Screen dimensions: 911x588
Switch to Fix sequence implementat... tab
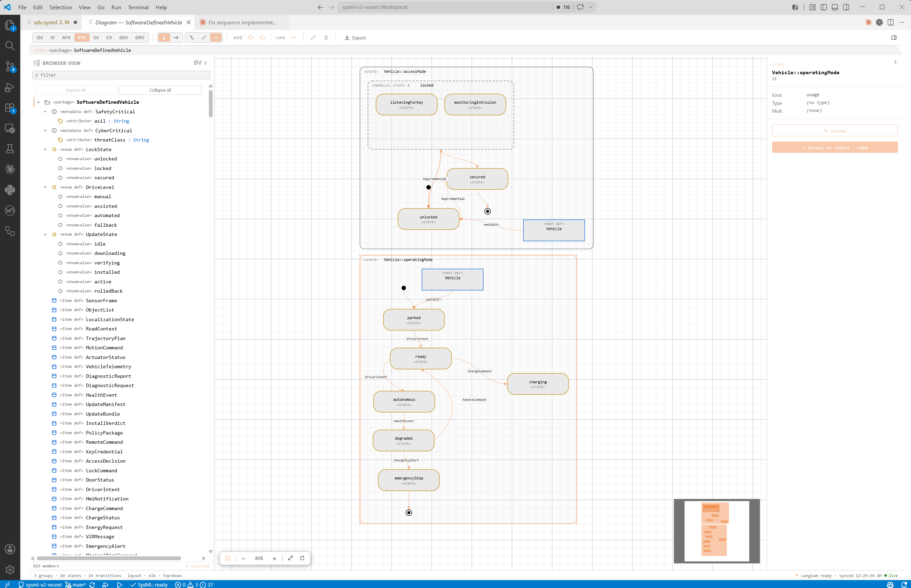coord(242,23)
